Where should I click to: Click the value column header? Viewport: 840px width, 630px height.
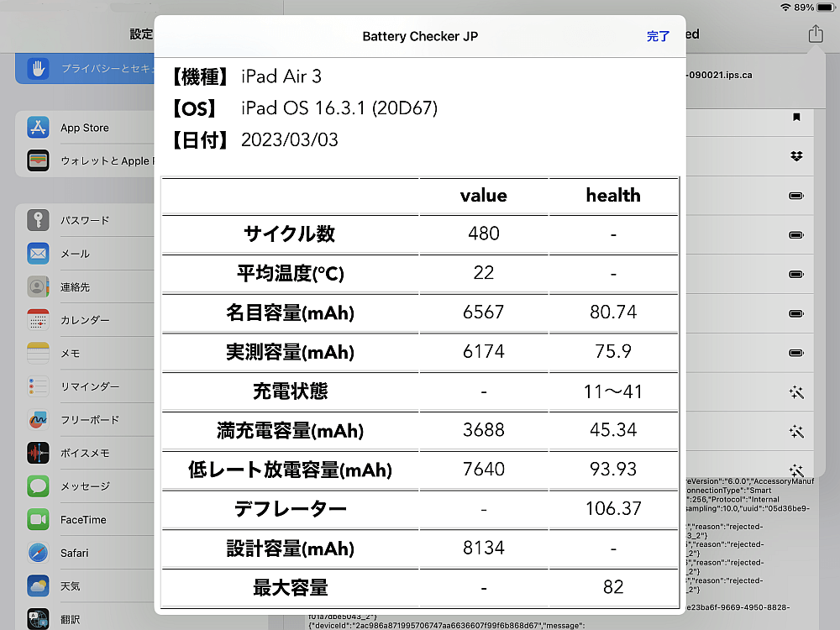click(x=484, y=195)
